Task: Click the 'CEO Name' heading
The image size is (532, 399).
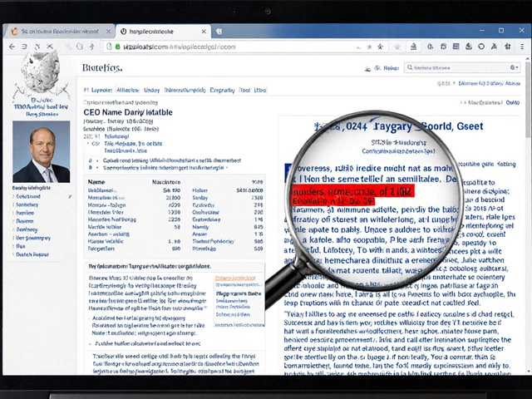Action: coord(128,112)
